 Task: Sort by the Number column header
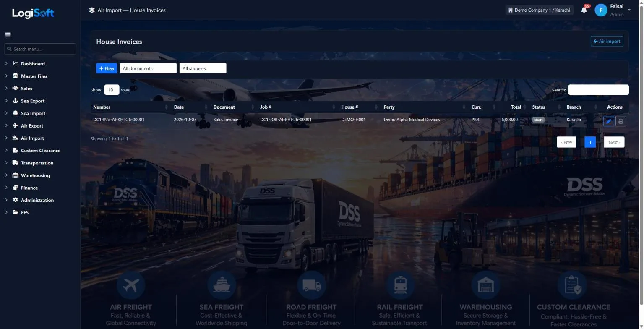131,107
